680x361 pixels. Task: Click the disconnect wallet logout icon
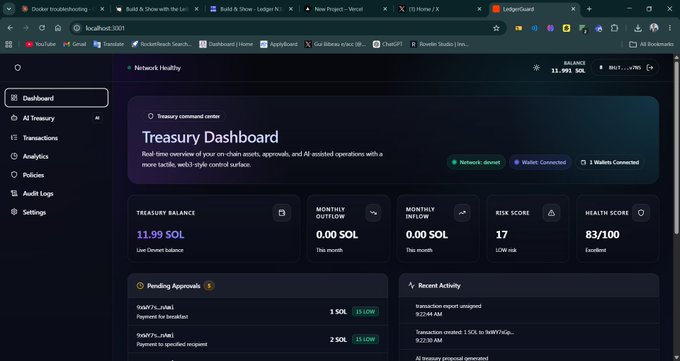tap(650, 68)
